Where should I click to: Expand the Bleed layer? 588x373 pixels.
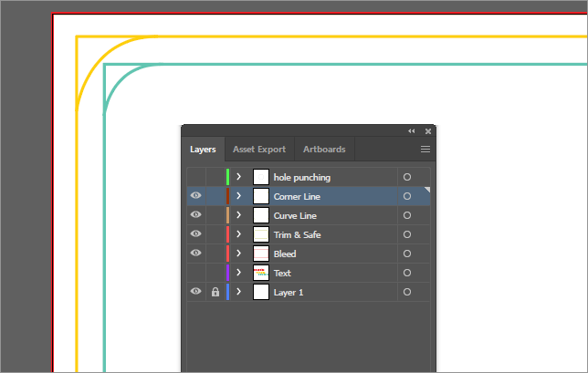(239, 254)
